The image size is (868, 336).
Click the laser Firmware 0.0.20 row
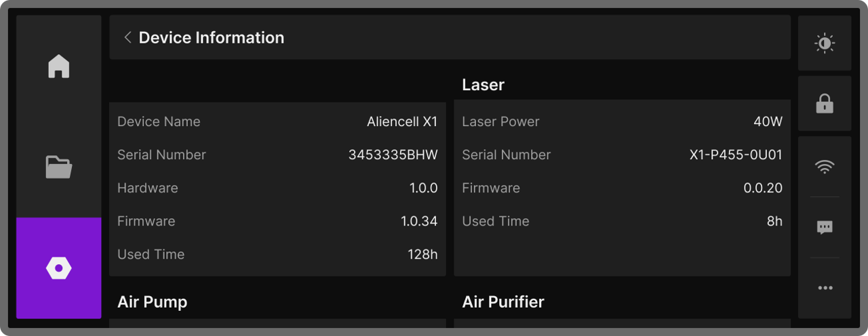click(622, 188)
